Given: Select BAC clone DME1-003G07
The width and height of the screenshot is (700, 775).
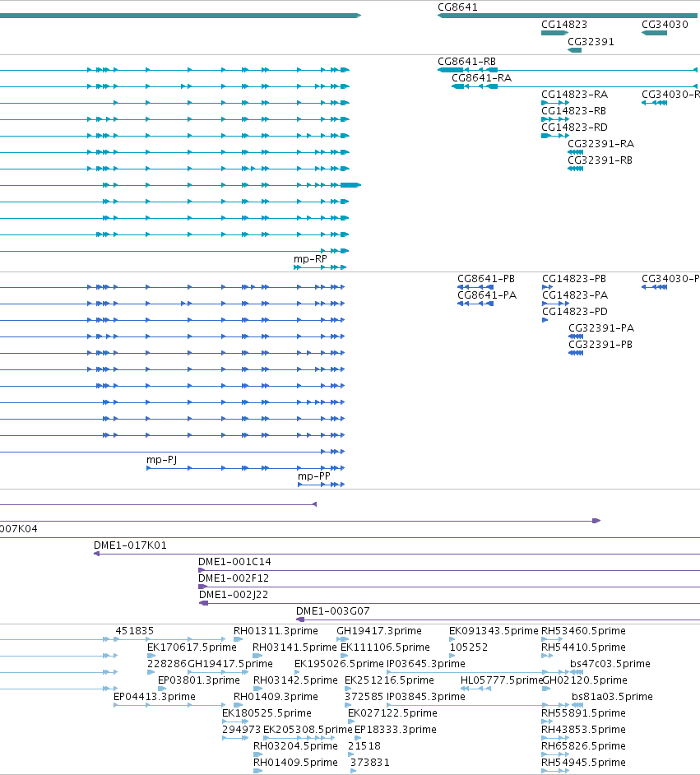Looking at the screenshot, I should click(498, 620).
